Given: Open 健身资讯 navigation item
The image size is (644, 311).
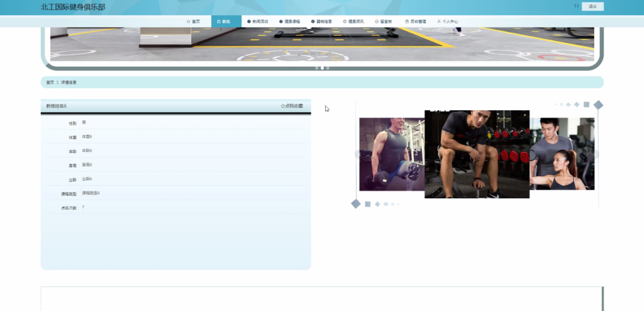Looking at the screenshot, I should coord(353,21).
